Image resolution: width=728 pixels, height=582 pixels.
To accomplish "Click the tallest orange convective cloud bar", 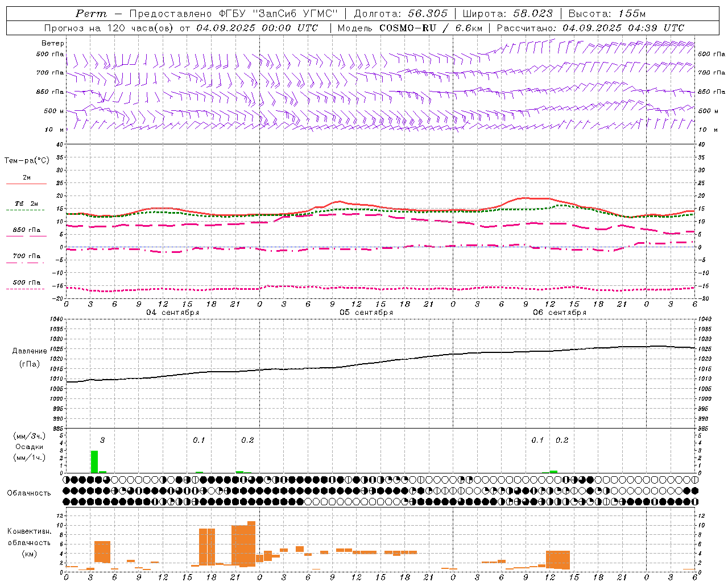I will (x=251, y=544).
